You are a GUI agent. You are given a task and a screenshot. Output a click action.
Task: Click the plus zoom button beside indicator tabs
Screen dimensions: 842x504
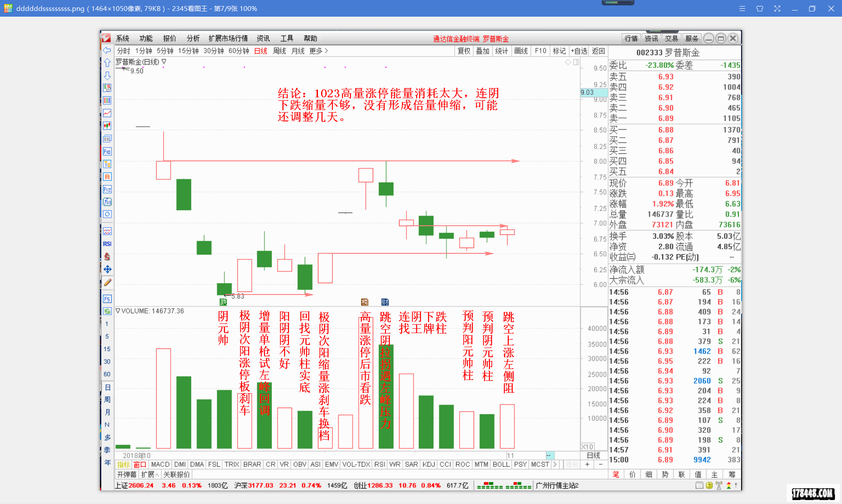[x=587, y=465]
